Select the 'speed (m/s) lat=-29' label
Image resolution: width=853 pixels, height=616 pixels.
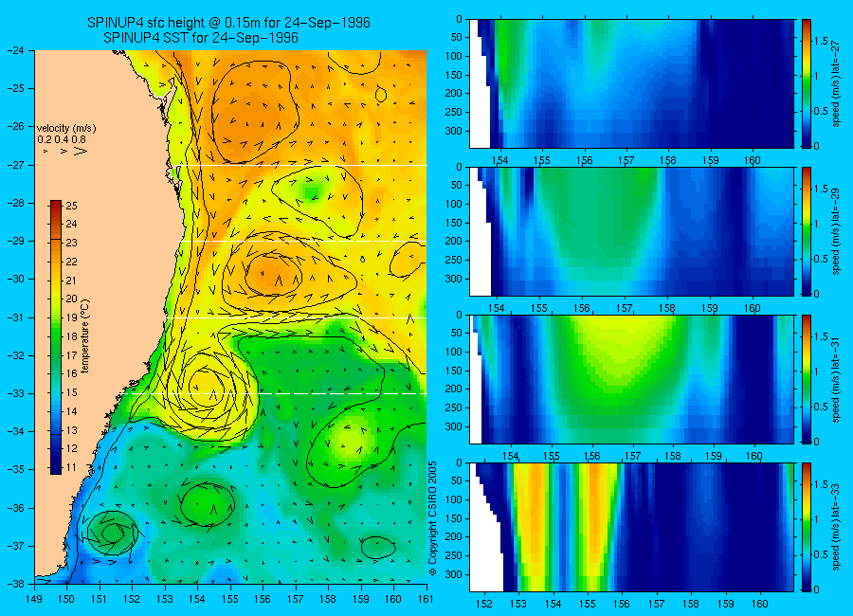pyautogui.click(x=837, y=231)
